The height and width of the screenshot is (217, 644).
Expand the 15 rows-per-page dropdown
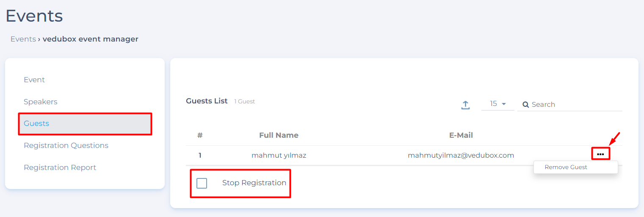498,104
